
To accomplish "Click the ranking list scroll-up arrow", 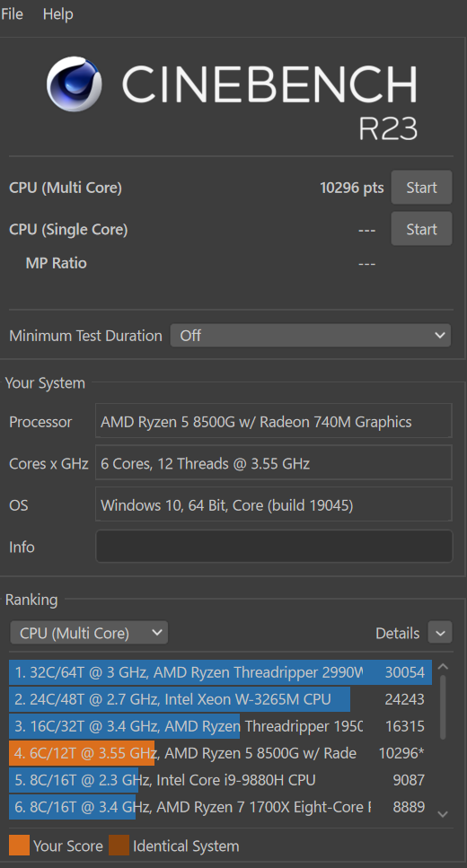I will click(x=443, y=667).
